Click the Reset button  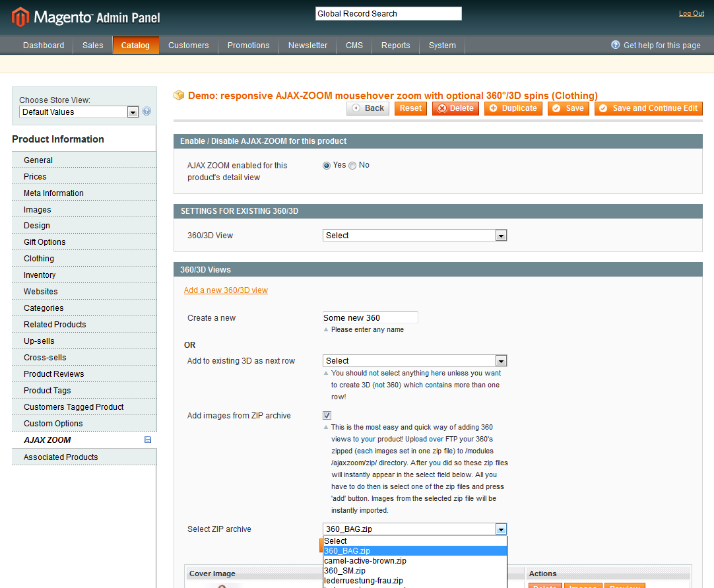(x=410, y=108)
